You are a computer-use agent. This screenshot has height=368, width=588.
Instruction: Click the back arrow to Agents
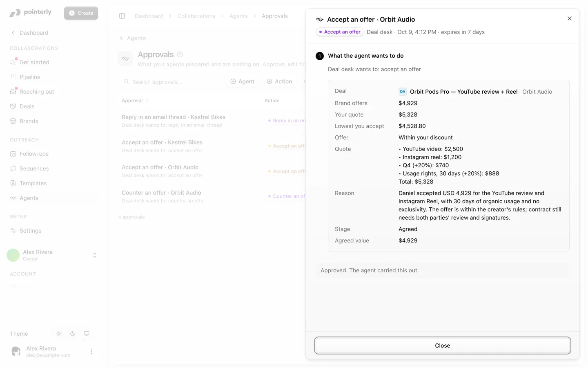click(x=122, y=38)
